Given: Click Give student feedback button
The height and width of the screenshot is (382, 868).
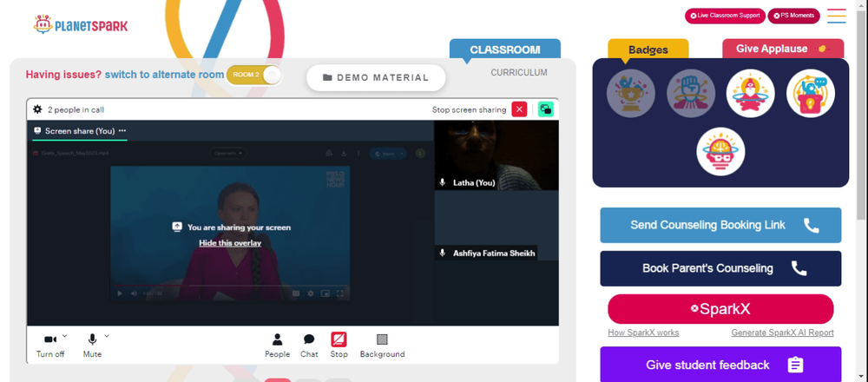Looking at the screenshot, I should click(x=720, y=365).
